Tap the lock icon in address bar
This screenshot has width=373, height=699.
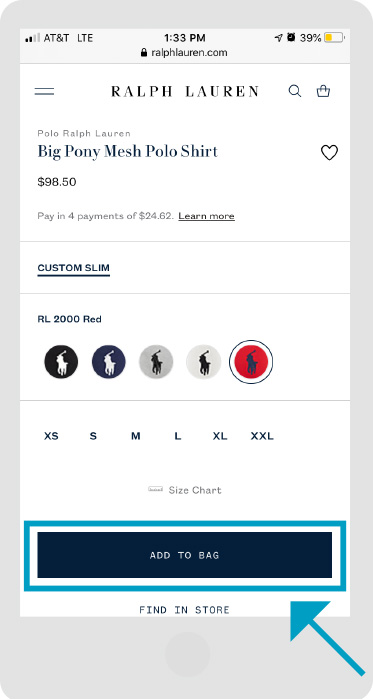(143, 53)
